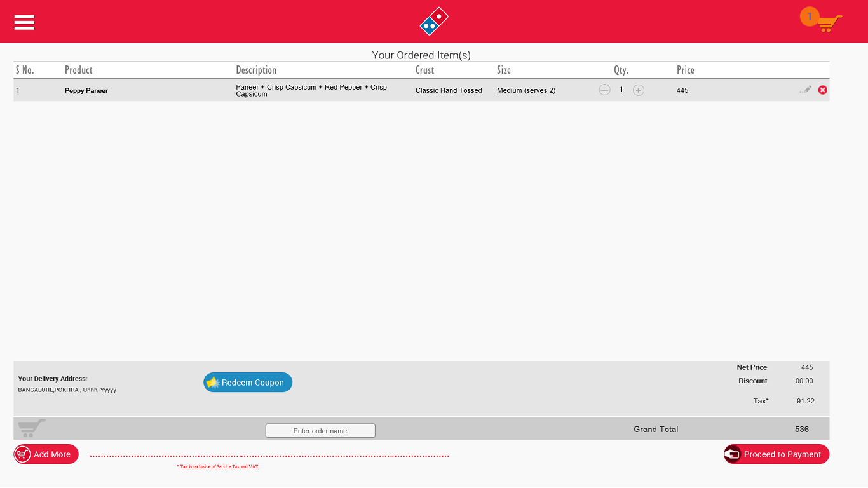868x488 pixels.
Task: Click the Domino's logo
Action: [x=434, y=21]
